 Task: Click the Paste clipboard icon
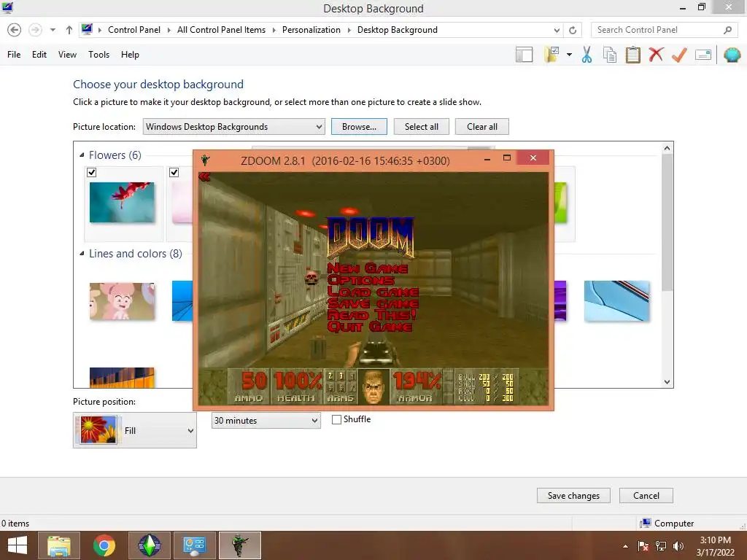point(632,55)
